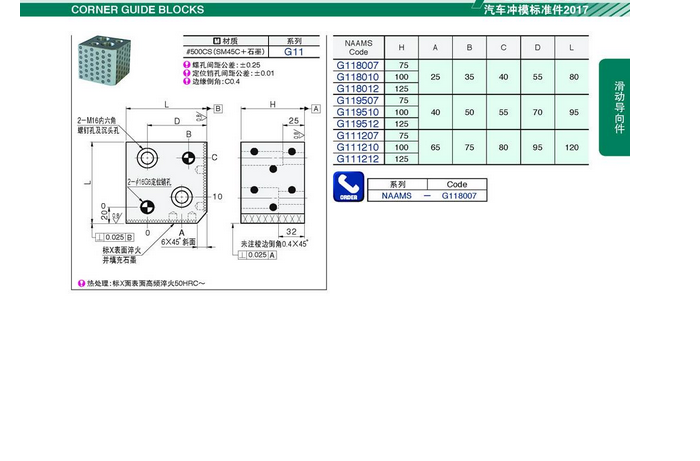Click the CORNER GUIDE BLOCKS header title
The width and height of the screenshot is (700, 461).
[x=137, y=10]
